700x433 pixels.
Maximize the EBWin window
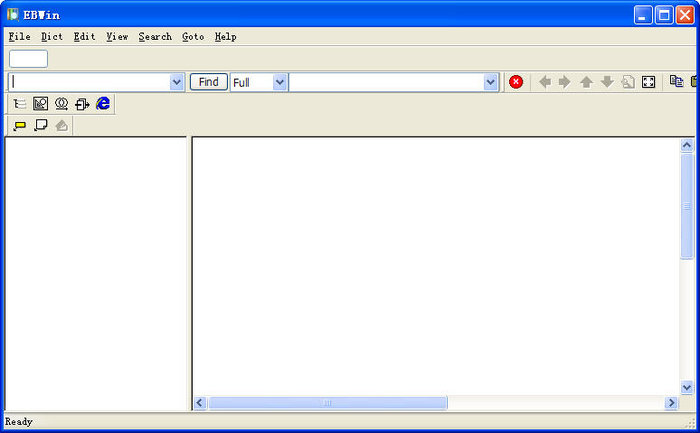coord(664,15)
